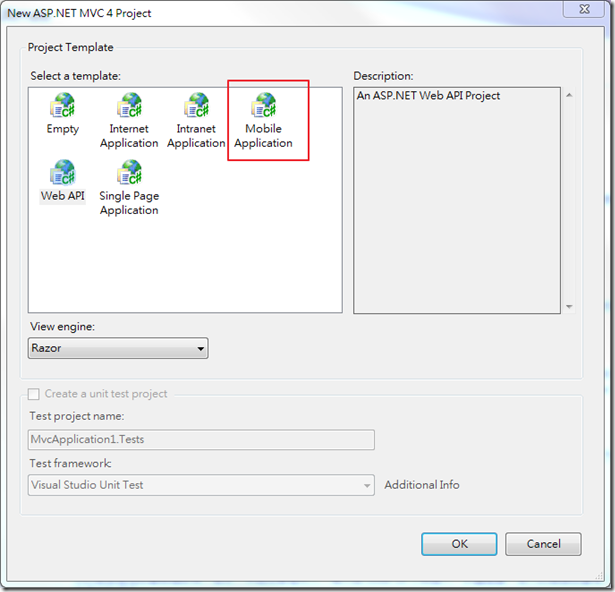
Task: Click the Test project name field
Action: click(201, 440)
